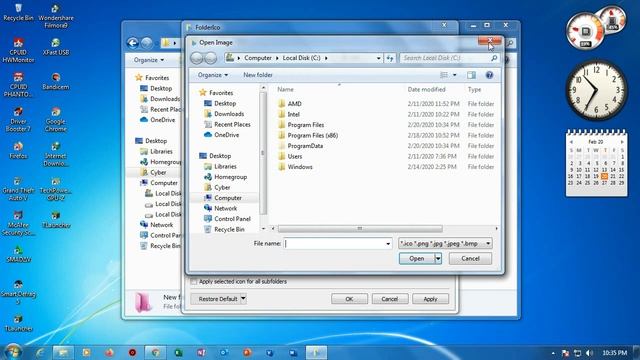Open the Organize menu in Open Image dialog
Image resolution: width=640 pixels, height=360 pixels.
coord(213,75)
